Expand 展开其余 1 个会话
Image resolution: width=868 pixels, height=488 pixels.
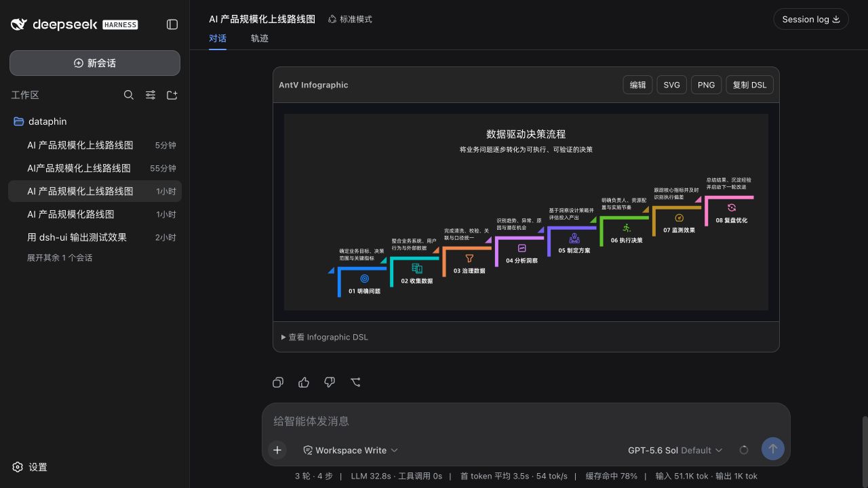point(60,258)
